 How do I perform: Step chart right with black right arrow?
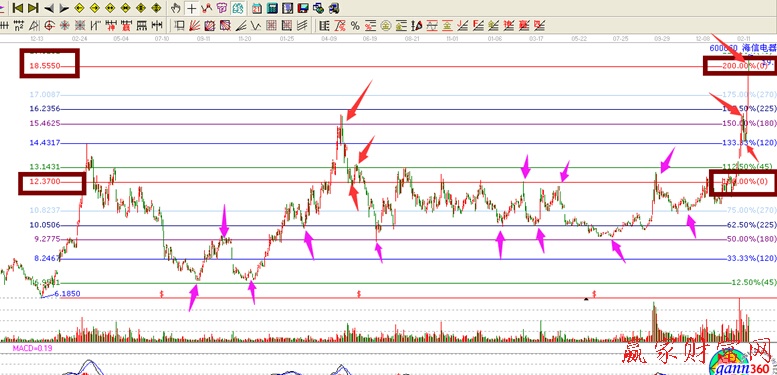[x=64, y=8]
